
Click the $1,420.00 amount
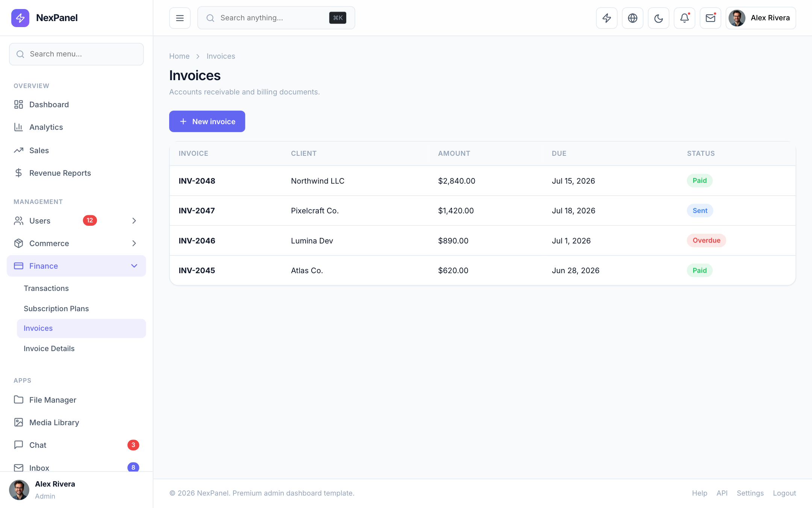[x=456, y=211]
